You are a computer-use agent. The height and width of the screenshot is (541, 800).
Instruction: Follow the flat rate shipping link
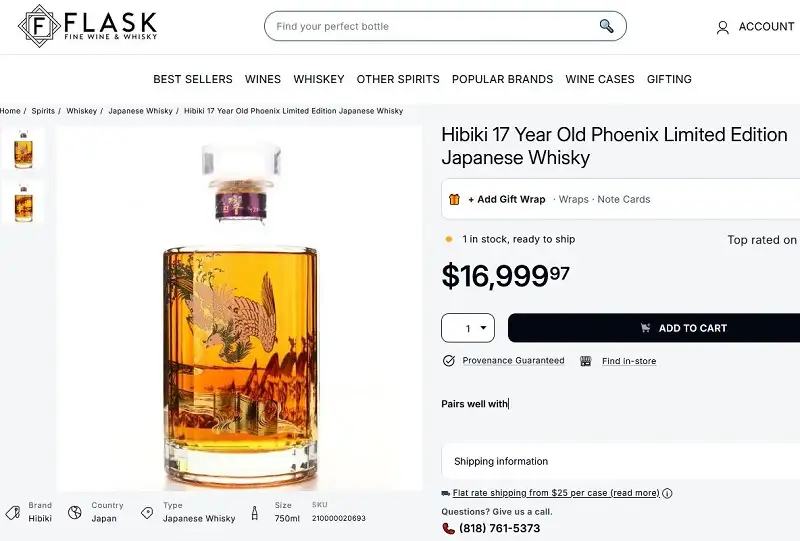click(x=556, y=493)
